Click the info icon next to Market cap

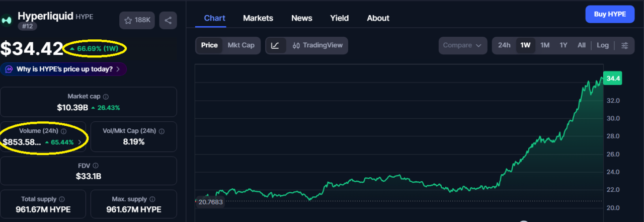[106, 97]
